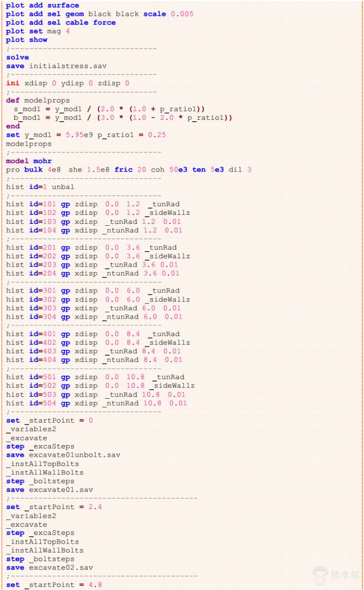Click the 'def modelprops' line
Viewport: 364px width, 590px height.
tap(38, 100)
